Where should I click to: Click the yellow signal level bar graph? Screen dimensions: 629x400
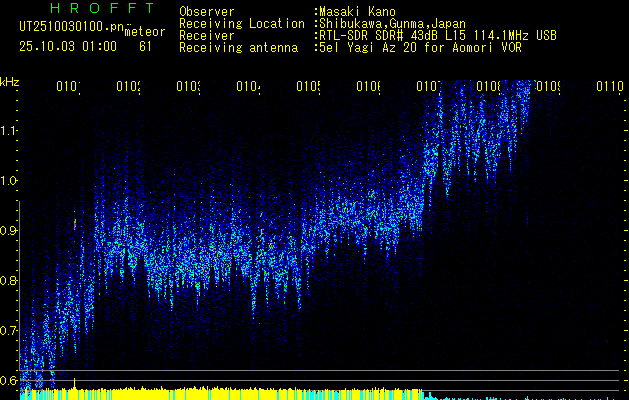tap(200, 394)
